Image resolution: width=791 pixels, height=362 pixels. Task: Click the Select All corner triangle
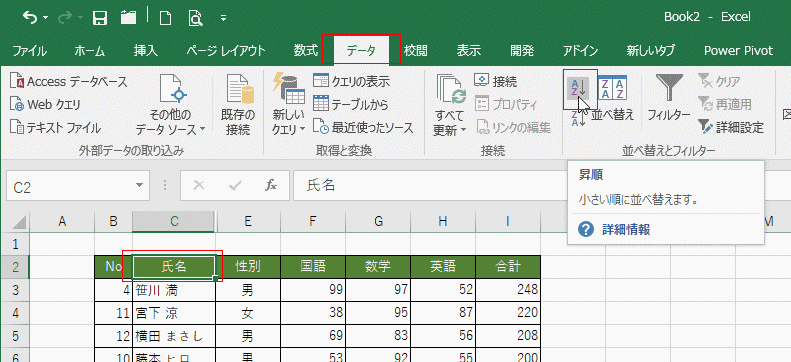(x=18, y=221)
